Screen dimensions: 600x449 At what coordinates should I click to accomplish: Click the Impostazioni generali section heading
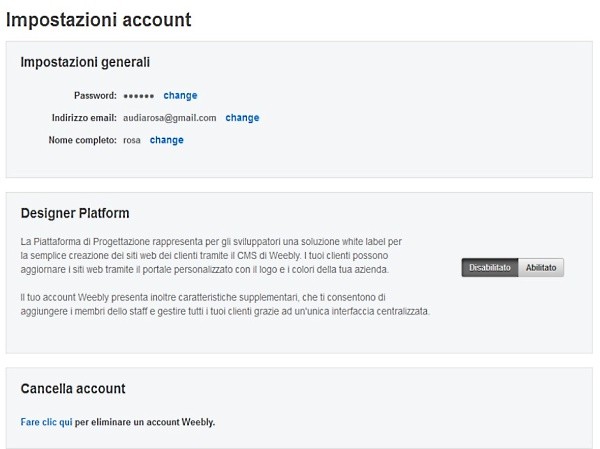85,62
